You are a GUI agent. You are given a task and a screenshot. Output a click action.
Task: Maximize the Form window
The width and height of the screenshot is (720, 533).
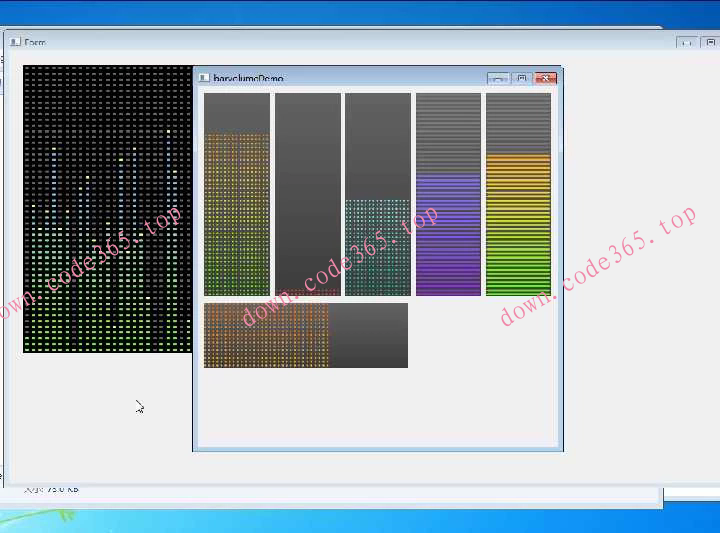[x=710, y=43]
